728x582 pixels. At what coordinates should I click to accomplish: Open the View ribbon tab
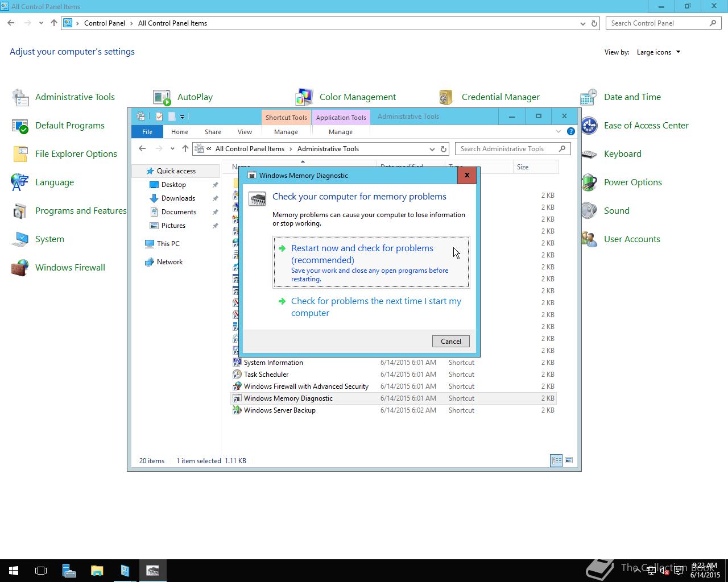245,132
